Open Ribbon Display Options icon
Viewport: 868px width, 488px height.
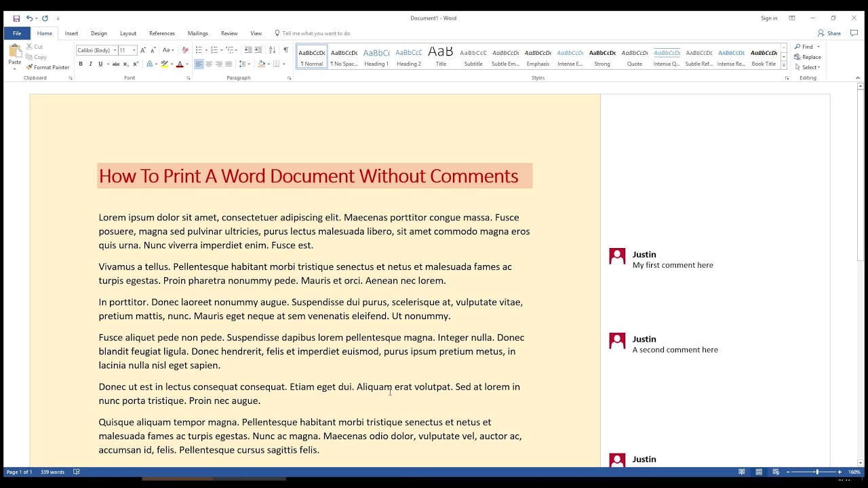[x=791, y=18]
